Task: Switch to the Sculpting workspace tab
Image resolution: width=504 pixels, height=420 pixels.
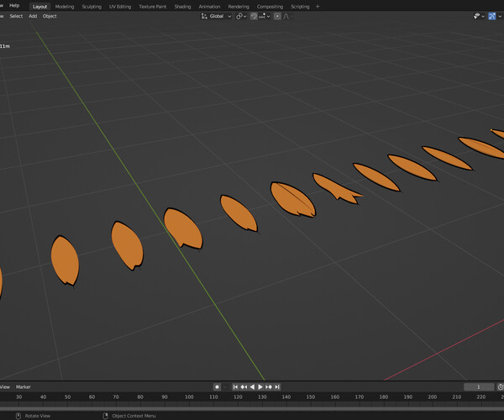Action: (92, 7)
